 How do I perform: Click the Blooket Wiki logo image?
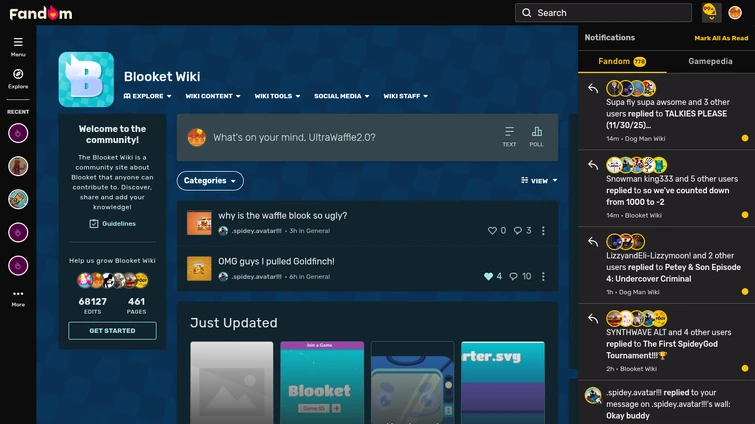coord(86,79)
